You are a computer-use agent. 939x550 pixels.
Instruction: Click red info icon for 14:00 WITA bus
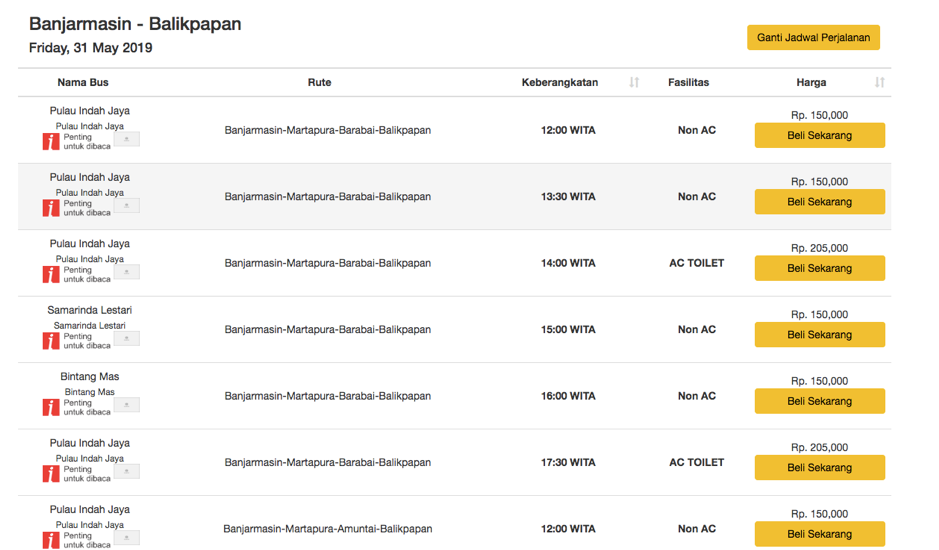pyautogui.click(x=51, y=274)
